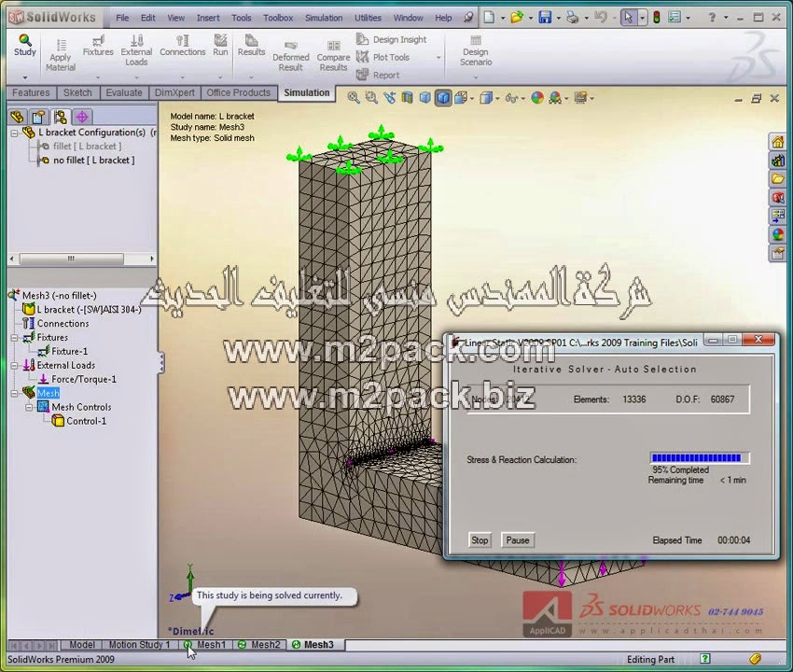This screenshot has height=672, width=793.
Task: Open Design Scenario tool
Action: (476, 50)
